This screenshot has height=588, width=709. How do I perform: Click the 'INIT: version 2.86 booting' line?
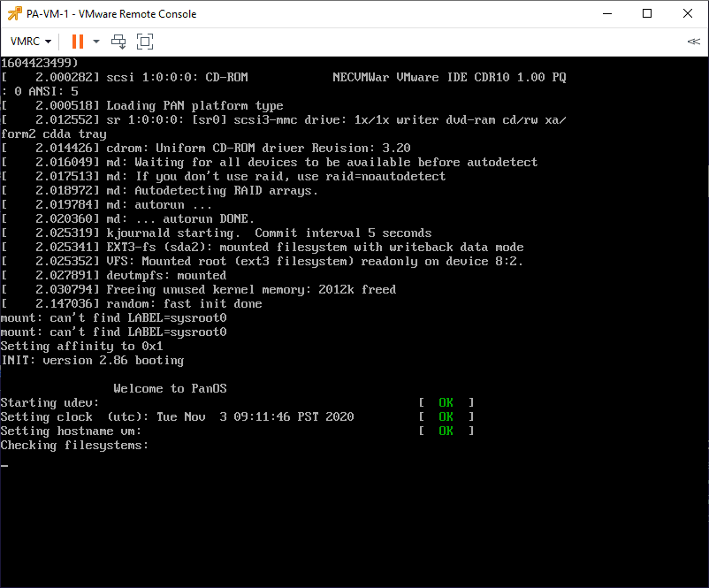pyautogui.click(x=92, y=361)
